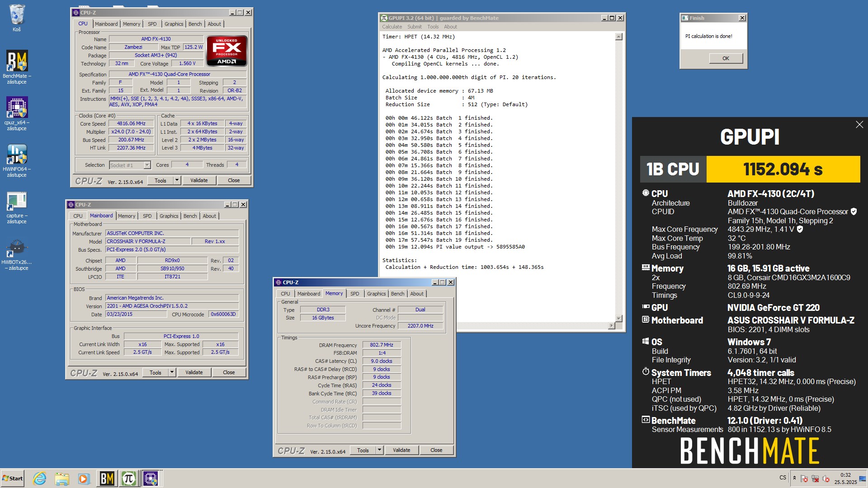Screen dimensions: 868x488
Task: Open the GPUPI Tools menu
Action: pyautogui.click(x=433, y=27)
